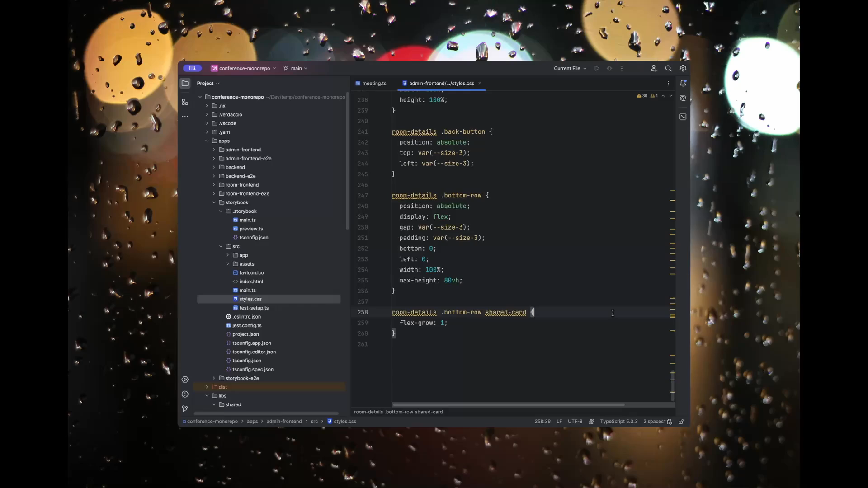Click the editor horizontal scrollbar
Viewport: 868px width, 488px height.
tap(508, 405)
